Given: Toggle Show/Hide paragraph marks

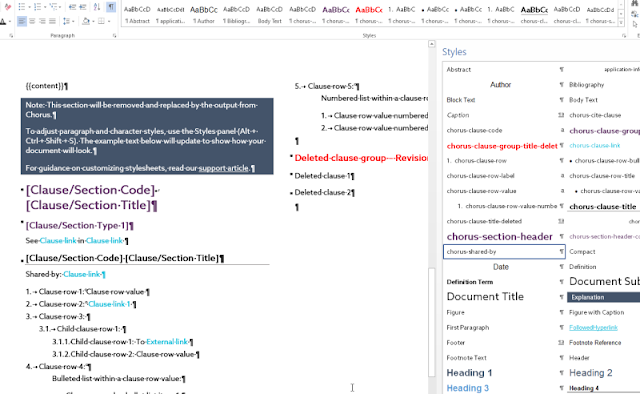Looking at the screenshot, I should pos(111,7).
